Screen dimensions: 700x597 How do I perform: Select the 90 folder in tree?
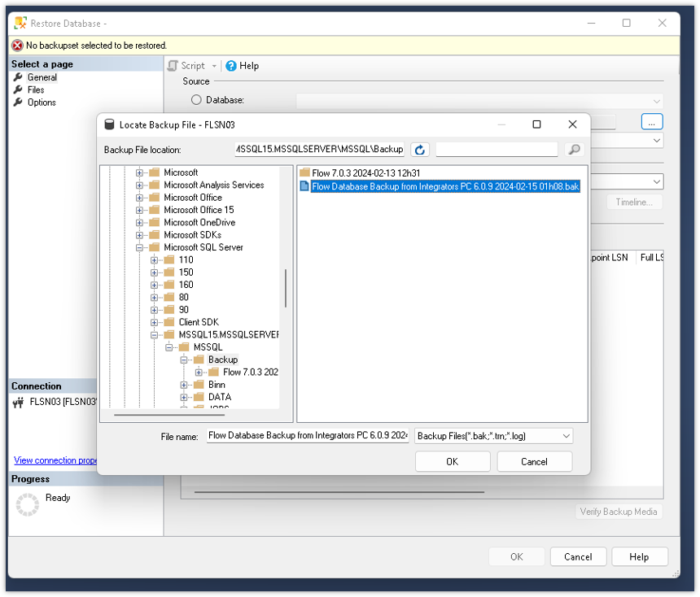pos(183,310)
